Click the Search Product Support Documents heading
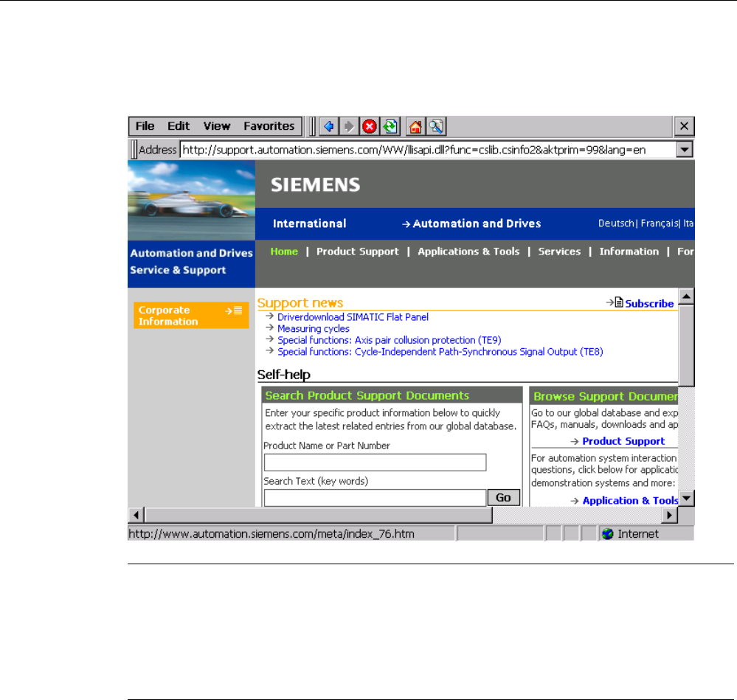Image resolution: width=737 pixels, height=700 pixels. (x=367, y=395)
